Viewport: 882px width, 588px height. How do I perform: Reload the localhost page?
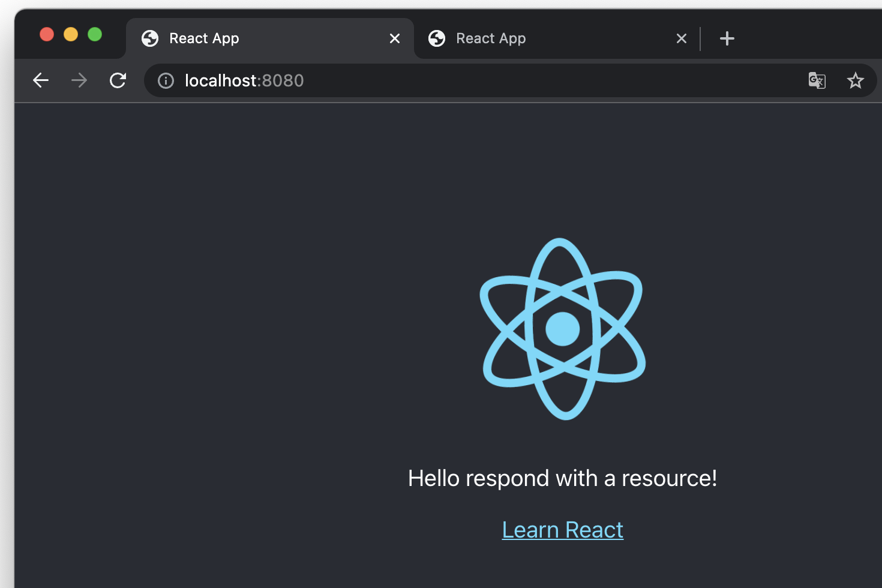tap(118, 80)
